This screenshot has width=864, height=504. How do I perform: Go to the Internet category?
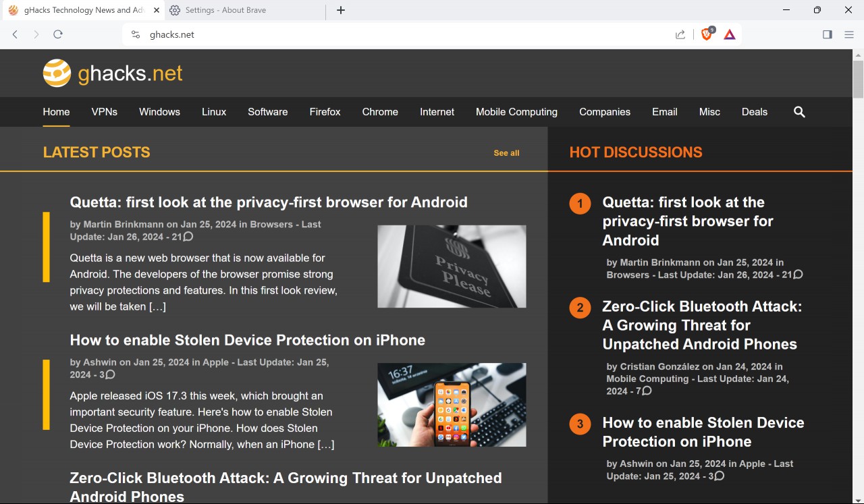[437, 112]
